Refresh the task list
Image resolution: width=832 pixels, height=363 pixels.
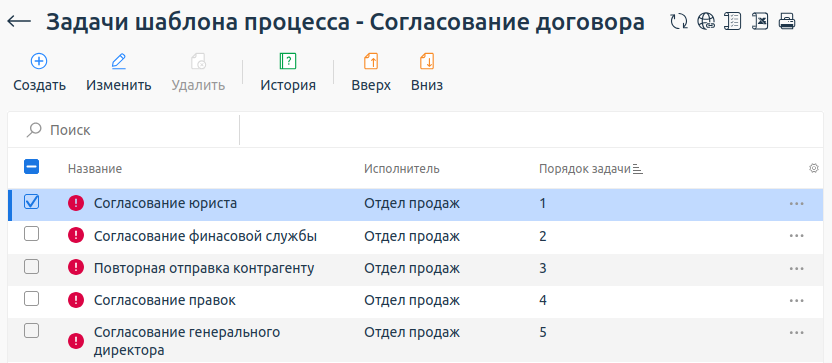pos(679,21)
